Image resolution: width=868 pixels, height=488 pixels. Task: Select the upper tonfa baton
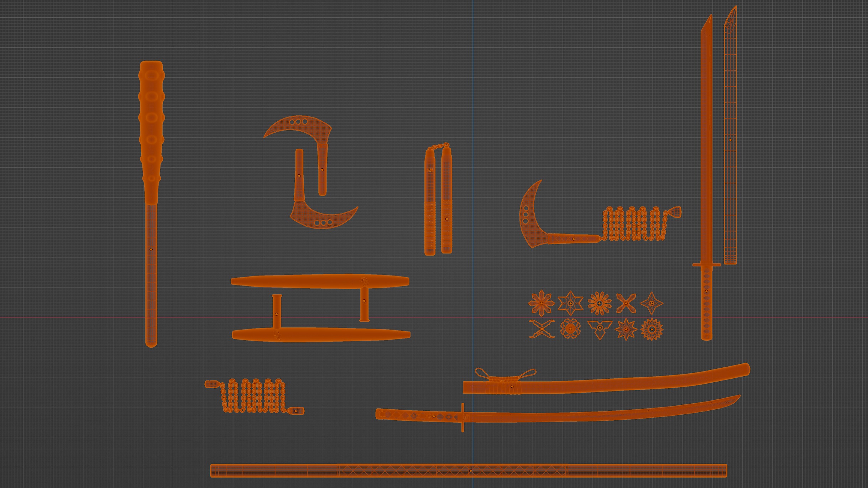click(320, 282)
